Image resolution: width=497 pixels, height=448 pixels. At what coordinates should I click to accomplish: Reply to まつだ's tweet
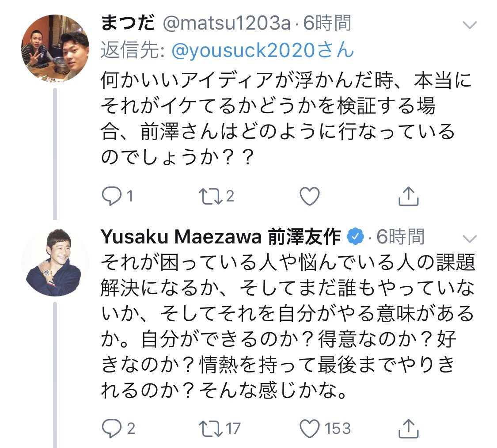[110, 197]
